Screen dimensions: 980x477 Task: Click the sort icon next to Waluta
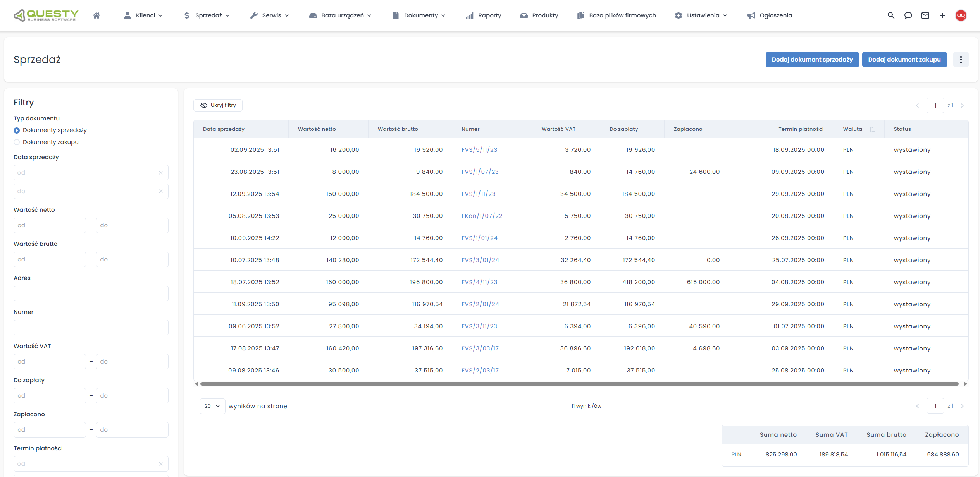[872, 129]
